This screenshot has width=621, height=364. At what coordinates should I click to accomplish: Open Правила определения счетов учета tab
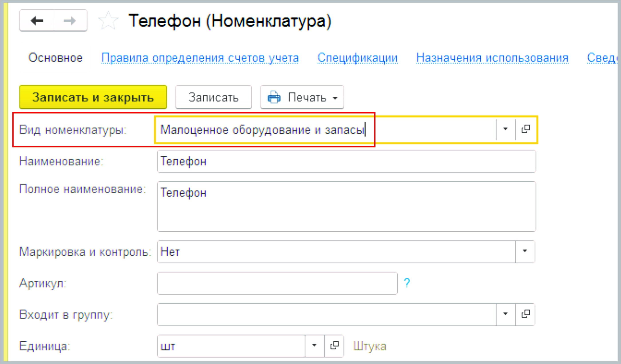click(x=200, y=58)
